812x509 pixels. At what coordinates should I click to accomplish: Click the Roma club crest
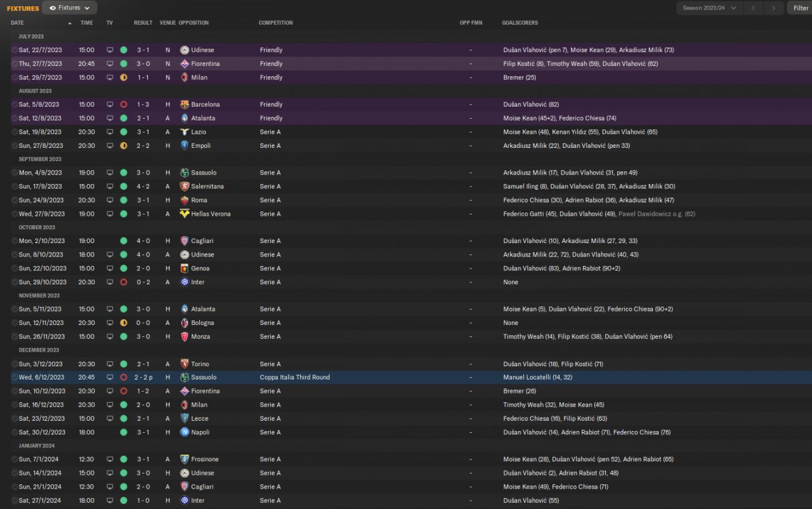coord(185,201)
